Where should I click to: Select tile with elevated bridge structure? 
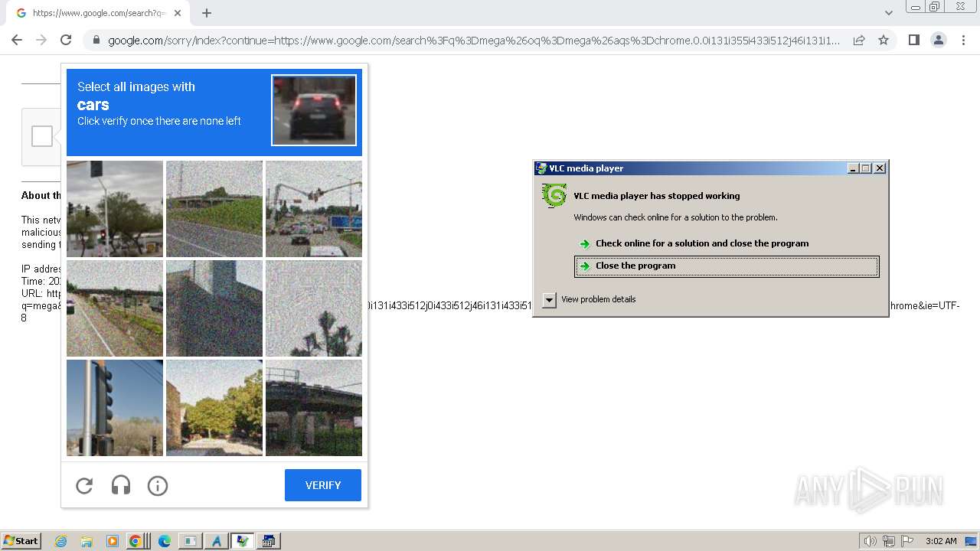314,408
